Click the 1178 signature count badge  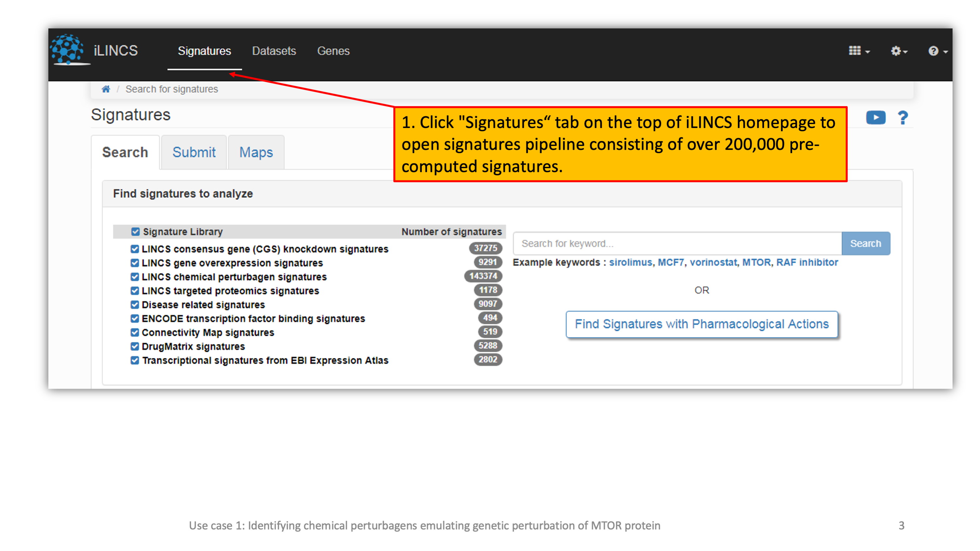[488, 290]
